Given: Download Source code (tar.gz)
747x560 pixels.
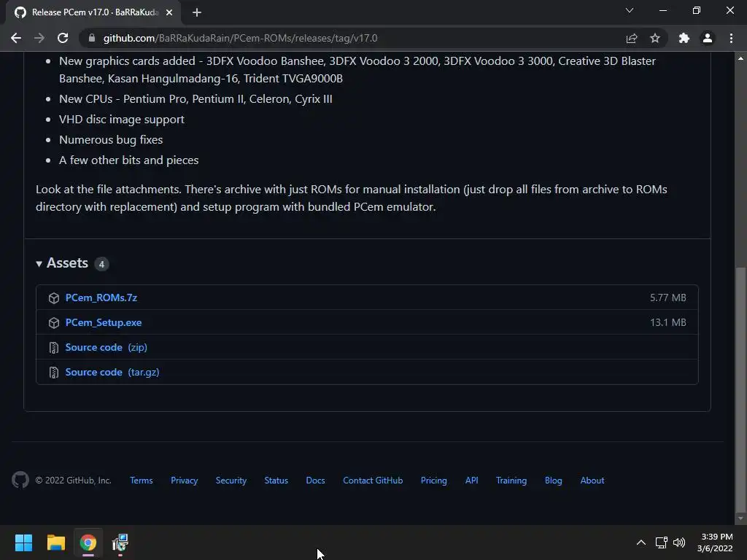Looking at the screenshot, I should click(112, 373).
